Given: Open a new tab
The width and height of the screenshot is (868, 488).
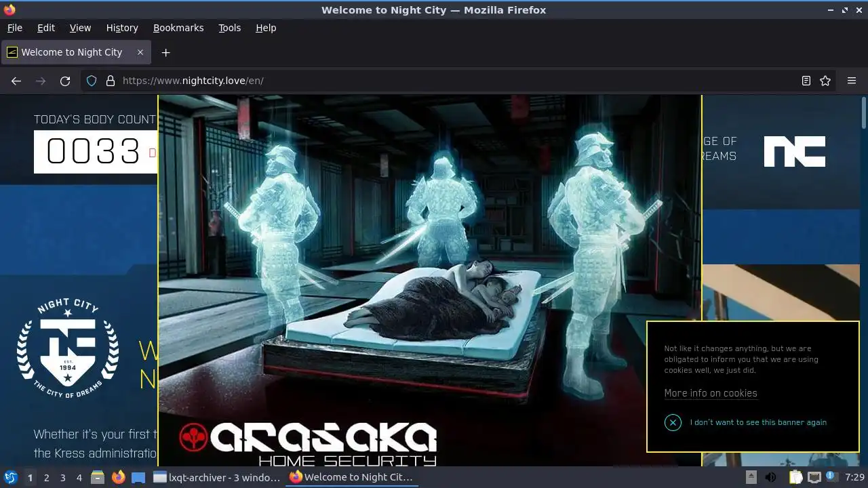Looking at the screenshot, I should coord(165,52).
